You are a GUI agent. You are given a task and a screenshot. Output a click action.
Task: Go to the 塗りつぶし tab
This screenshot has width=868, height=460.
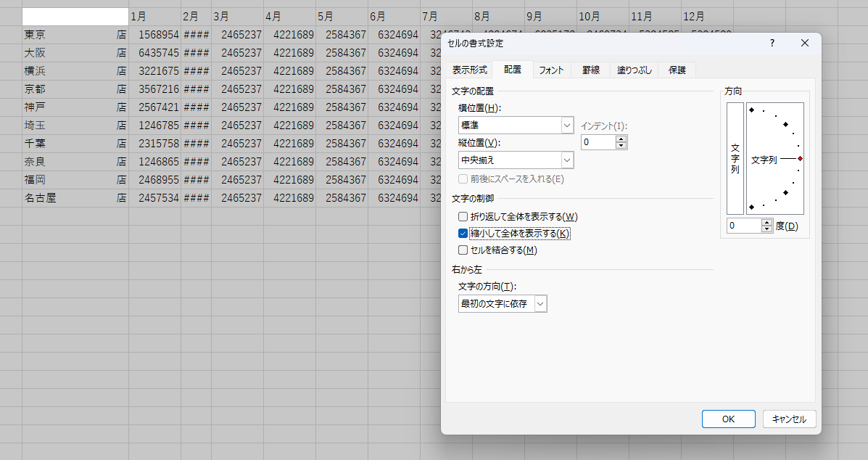635,70
